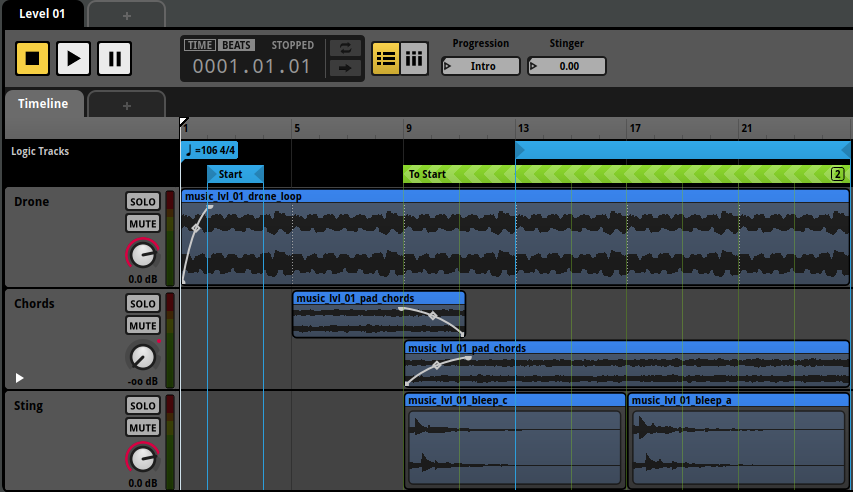Open the Stinger 0.00 parameter field

tap(566, 66)
